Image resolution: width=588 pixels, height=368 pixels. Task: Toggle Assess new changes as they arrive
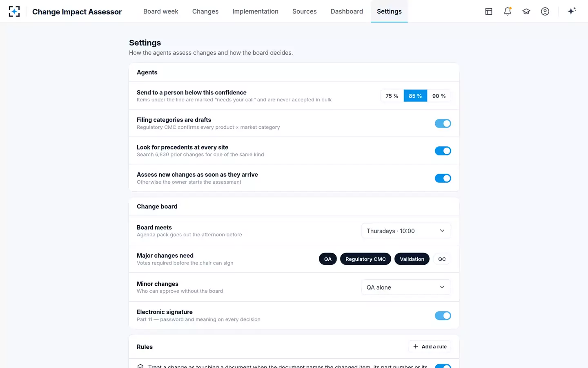443,178
